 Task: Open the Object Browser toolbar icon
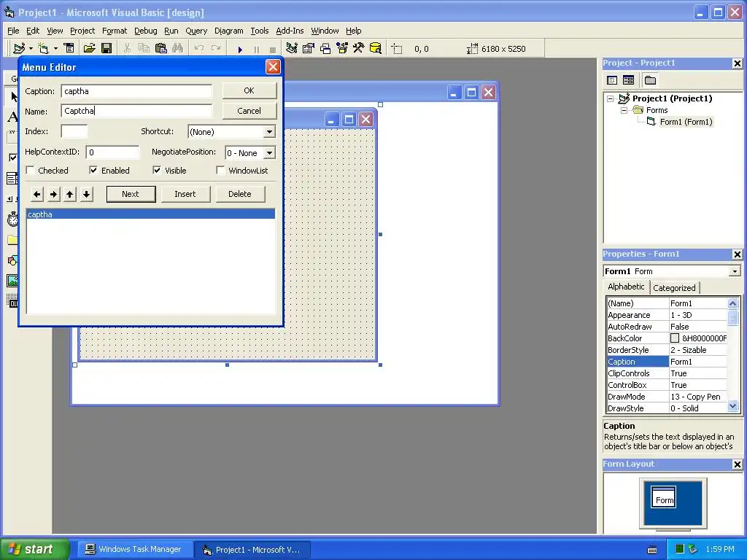pyautogui.click(x=342, y=49)
